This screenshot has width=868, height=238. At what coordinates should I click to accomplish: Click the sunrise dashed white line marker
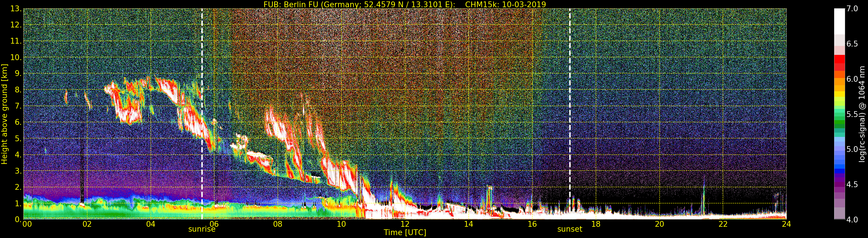(202, 114)
